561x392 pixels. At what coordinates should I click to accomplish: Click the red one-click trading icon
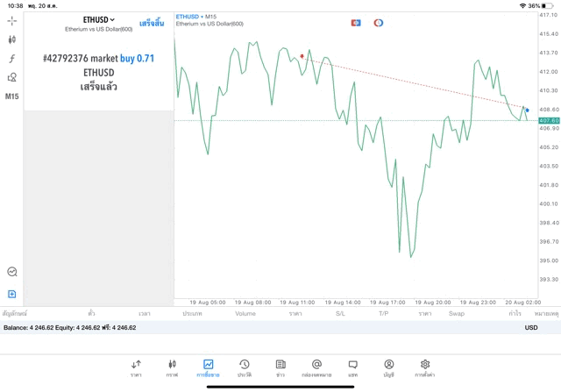(356, 23)
